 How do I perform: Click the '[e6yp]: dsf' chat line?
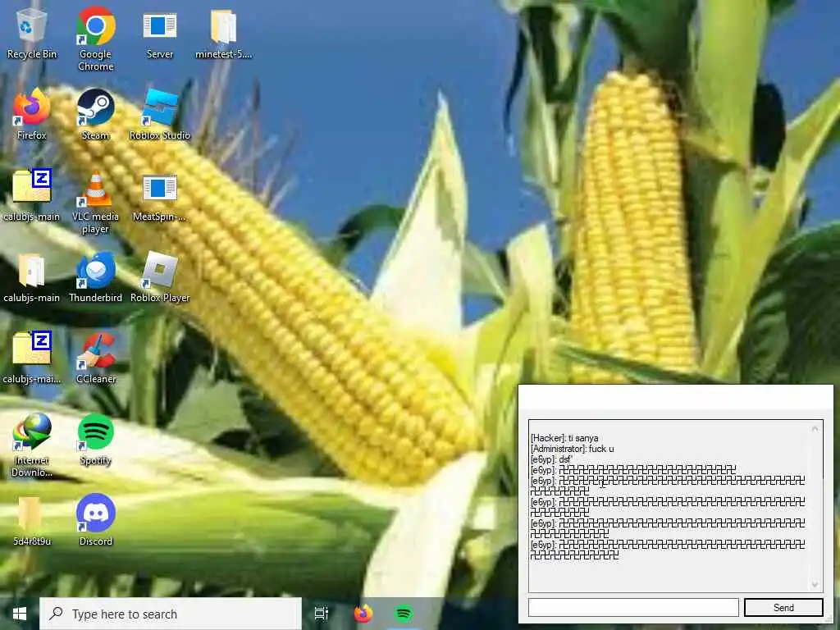tap(551, 459)
